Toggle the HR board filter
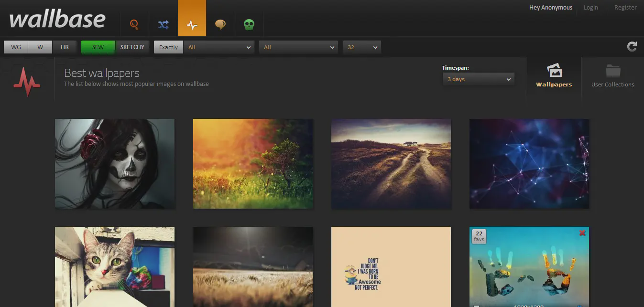 (x=65, y=47)
